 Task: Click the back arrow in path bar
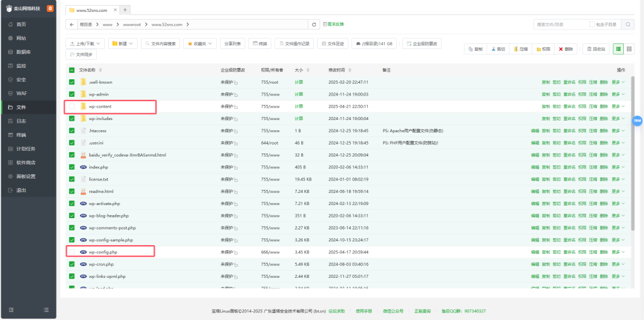pyautogui.click(x=72, y=25)
